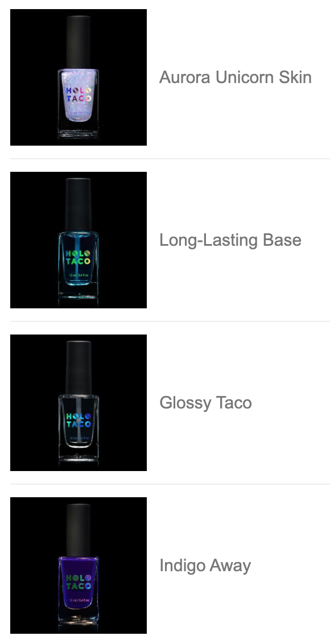Click volume text on Indigo Away bottle

pyautogui.click(x=79, y=600)
